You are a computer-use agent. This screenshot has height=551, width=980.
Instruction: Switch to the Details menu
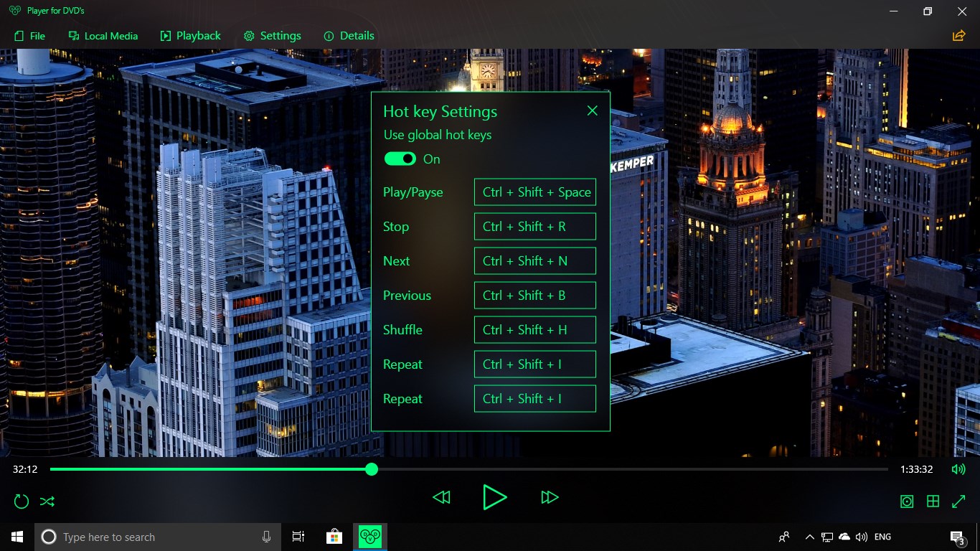click(x=349, y=35)
